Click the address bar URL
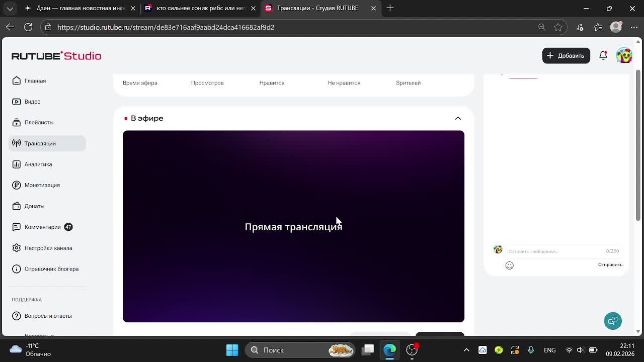This screenshot has width=644, height=362. [166, 27]
